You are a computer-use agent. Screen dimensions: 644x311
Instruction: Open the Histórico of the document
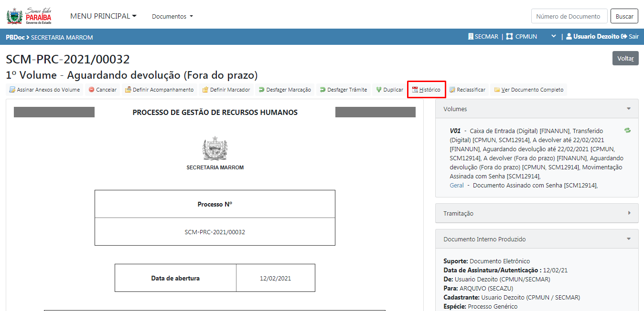(x=426, y=90)
